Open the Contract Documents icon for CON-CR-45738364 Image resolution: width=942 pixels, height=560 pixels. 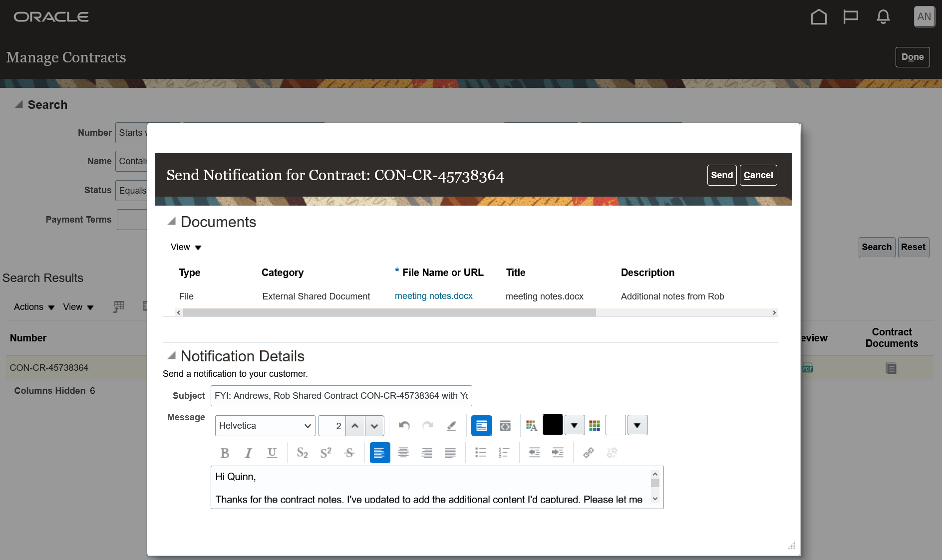tap(891, 368)
